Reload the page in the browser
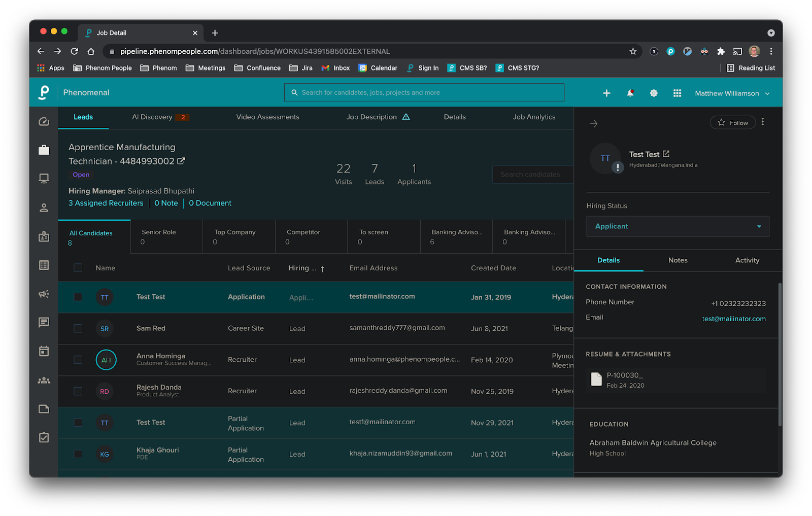The width and height of the screenshot is (812, 516). click(x=74, y=51)
